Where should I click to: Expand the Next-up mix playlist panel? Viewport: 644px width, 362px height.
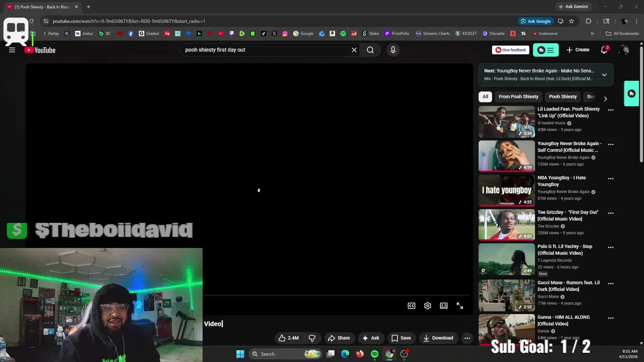tap(604, 74)
